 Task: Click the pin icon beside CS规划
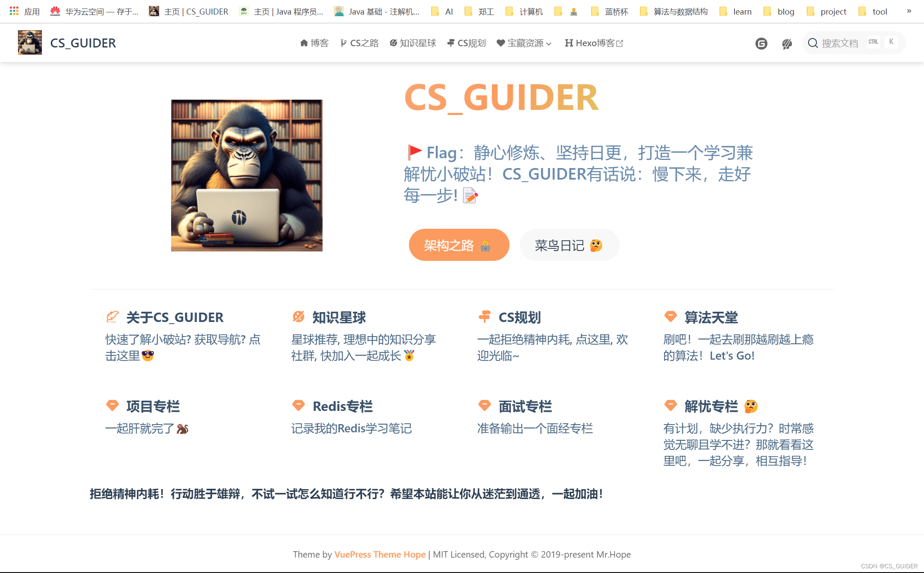(484, 317)
